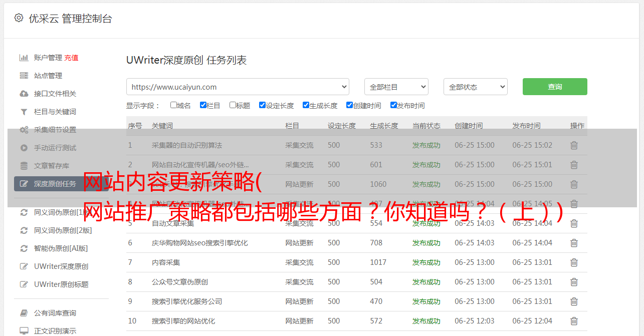Image resolution: width=644 pixels, height=336 pixels.
Task: Delete row 1 采集器的自动识别算法 via trash icon
Action: click(x=574, y=145)
